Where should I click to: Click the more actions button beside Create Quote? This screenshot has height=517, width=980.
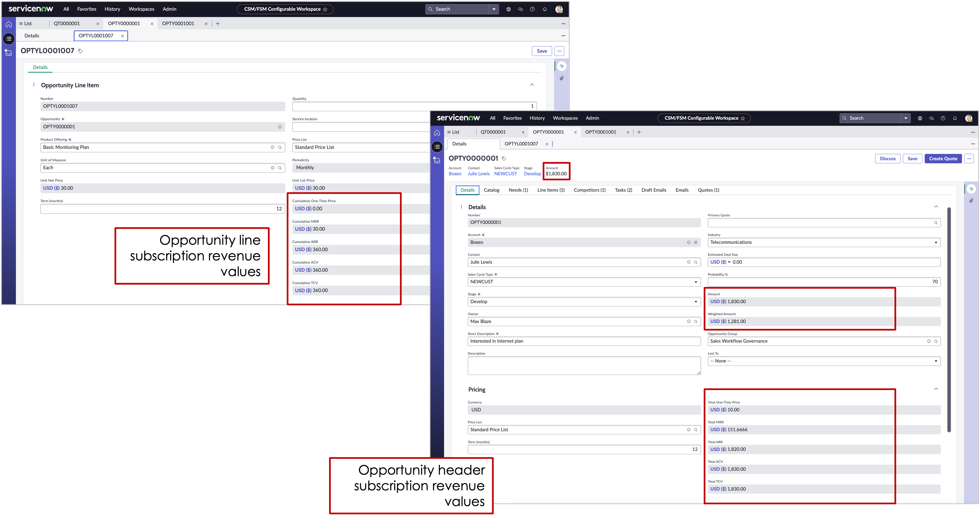pos(969,159)
